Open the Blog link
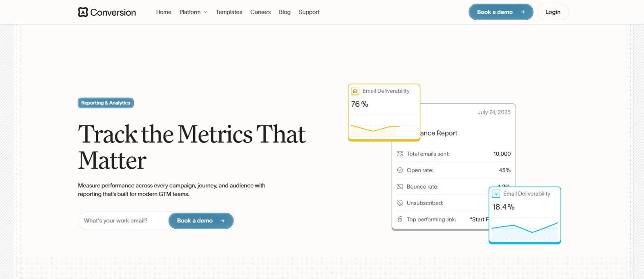 (x=285, y=12)
